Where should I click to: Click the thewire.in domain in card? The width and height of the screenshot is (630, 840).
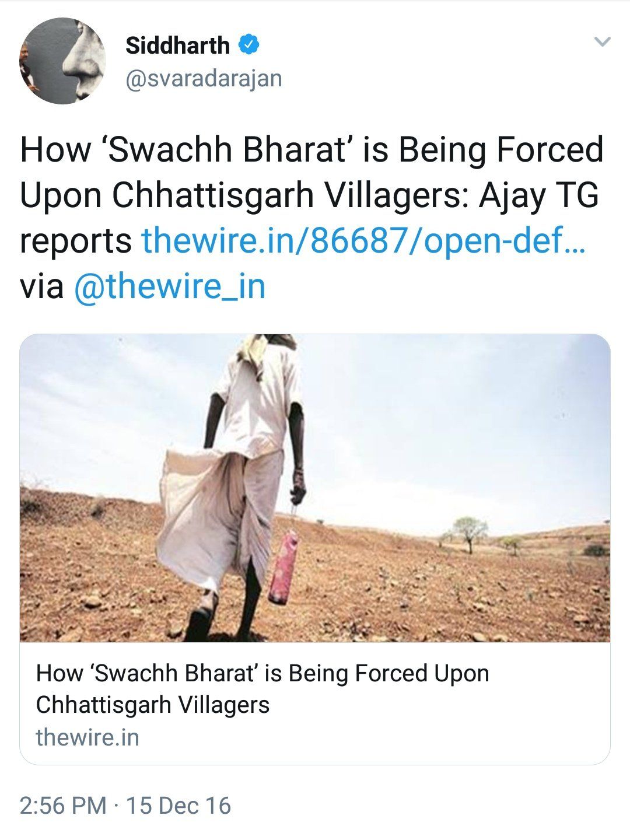(87, 737)
